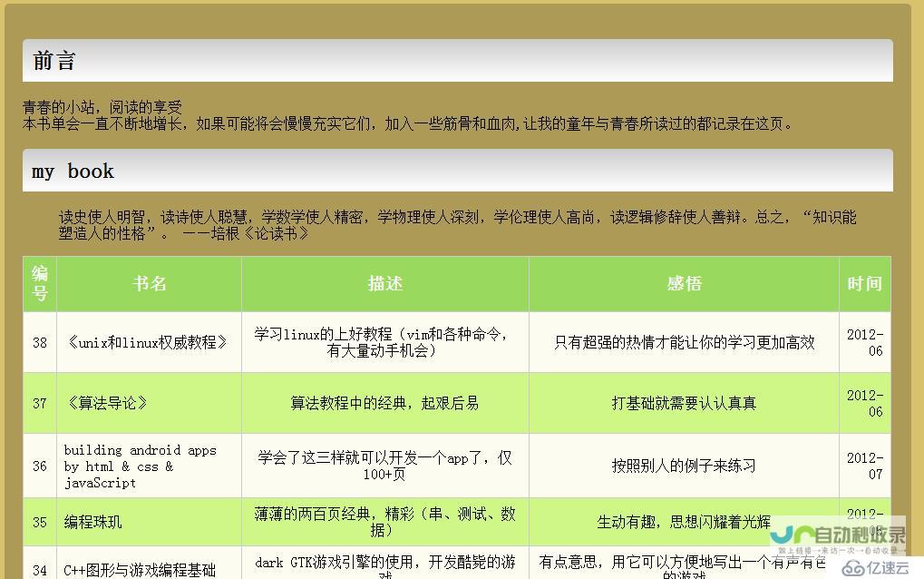Click description dark GTK游戏引擎的使用

tap(384, 567)
